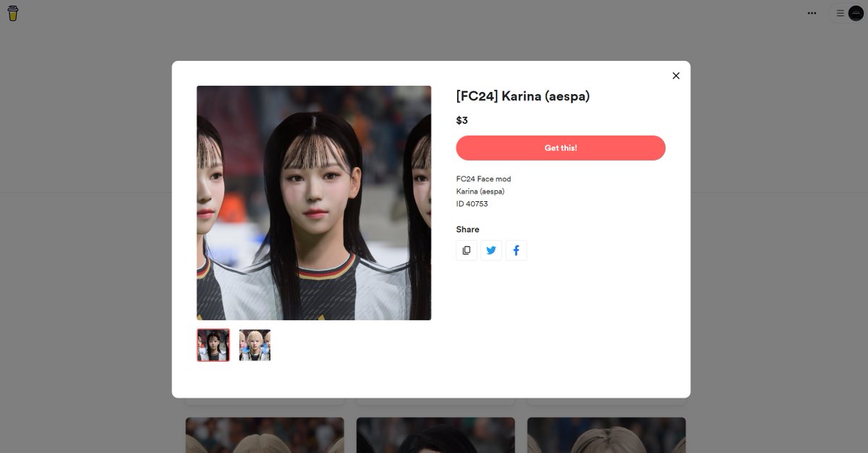Viewport: 868px width, 453px height.
Task: Select the dark-haired Karina thumbnail
Action: pyautogui.click(x=213, y=345)
